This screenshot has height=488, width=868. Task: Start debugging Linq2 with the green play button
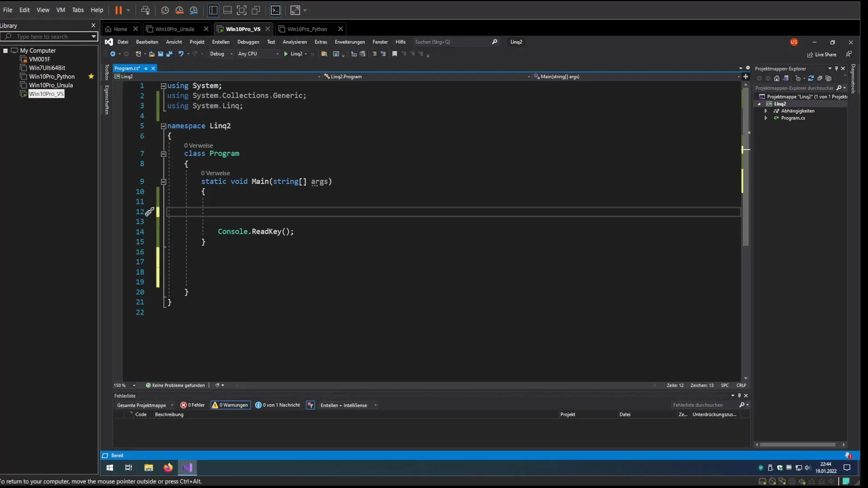[286, 54]
